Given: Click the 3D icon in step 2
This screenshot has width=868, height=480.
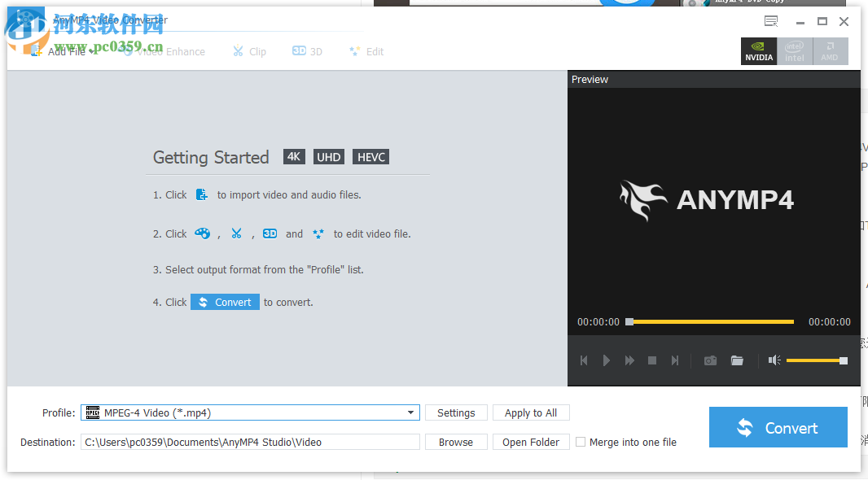Looking at the screenshot, I should click(270, 233).
